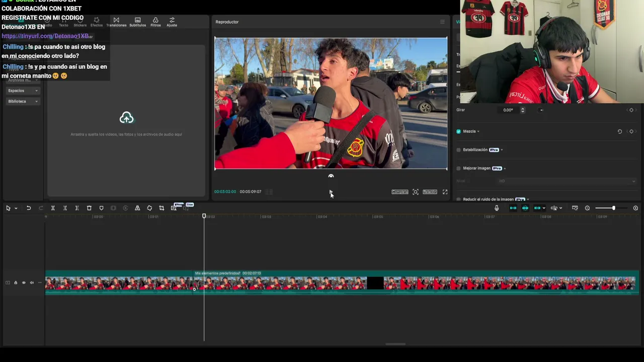
Task: Open the speed control icon in the timeline toolbar
Action: pos(125,208)
